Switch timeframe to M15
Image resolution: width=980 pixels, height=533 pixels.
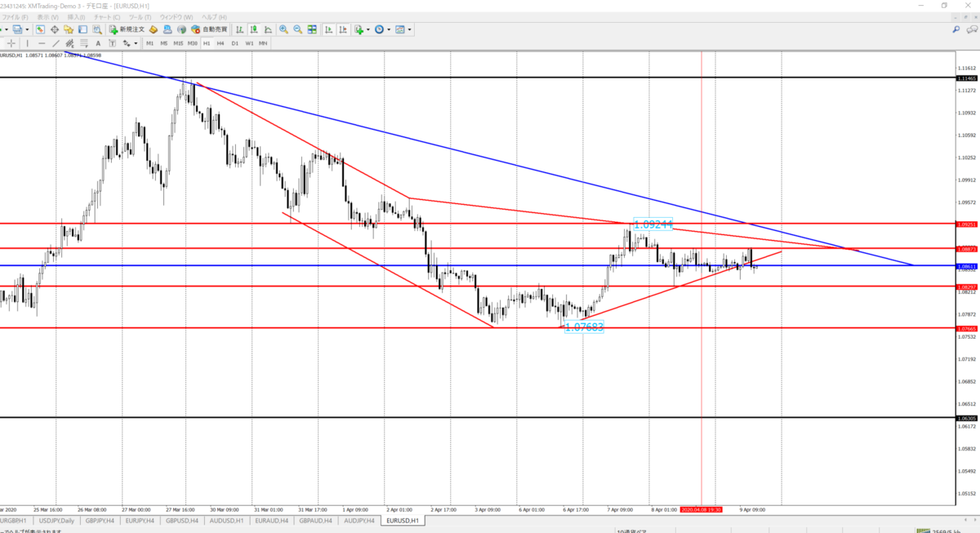click(x=178, y=43)
